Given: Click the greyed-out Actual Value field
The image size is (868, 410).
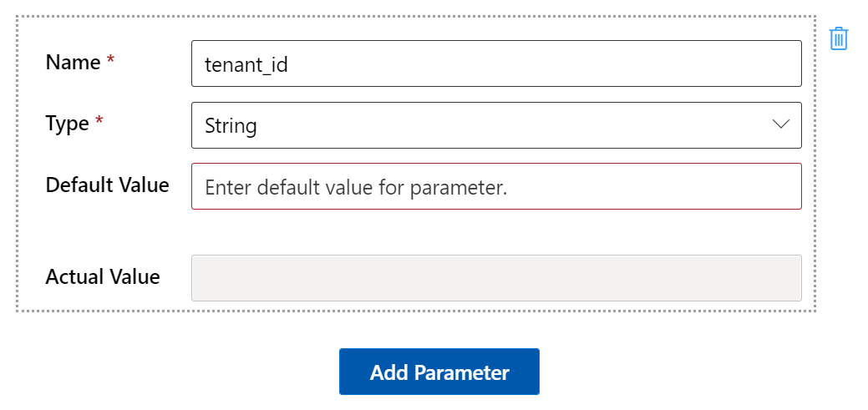Looking at the screenshot, I should coord(496,278).
